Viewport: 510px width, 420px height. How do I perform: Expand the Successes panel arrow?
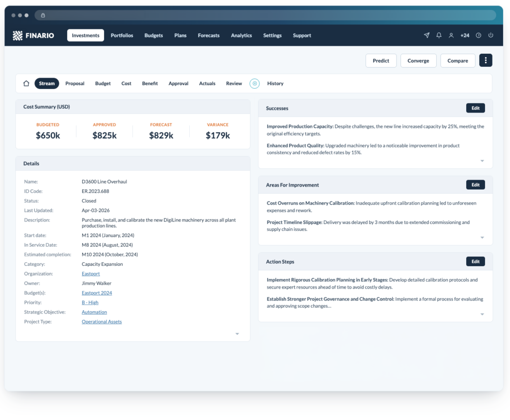tap(482, 161)
